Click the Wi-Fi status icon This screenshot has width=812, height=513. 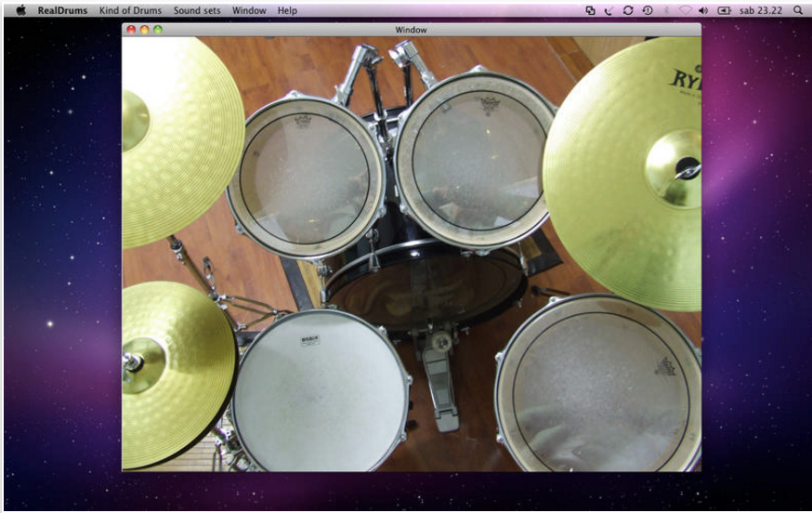click(685, 10)
